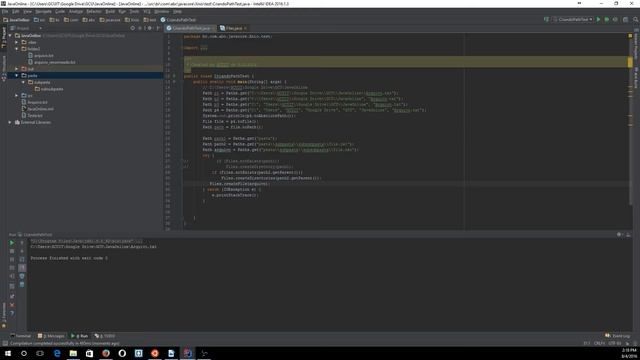
Task: Open Windows Start menu
Action: coord(8,353)
